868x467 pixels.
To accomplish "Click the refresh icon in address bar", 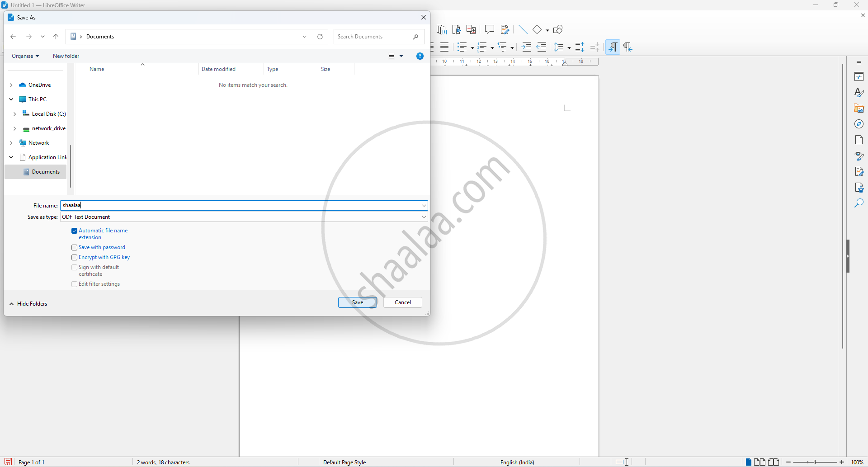I will click(320, 37).
